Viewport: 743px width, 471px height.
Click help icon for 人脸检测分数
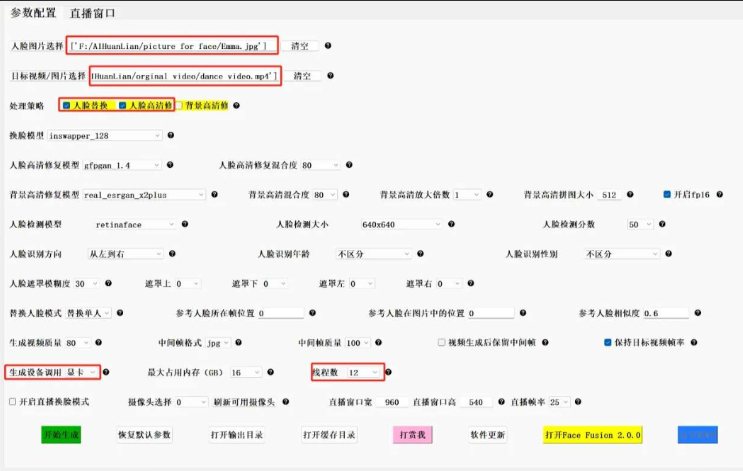(662, 224)
